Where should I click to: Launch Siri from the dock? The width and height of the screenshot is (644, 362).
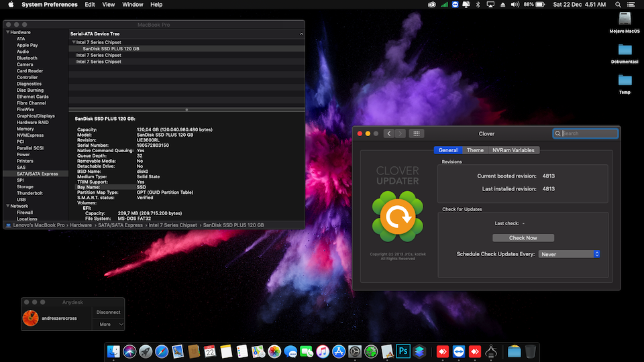tap(129, 352)
